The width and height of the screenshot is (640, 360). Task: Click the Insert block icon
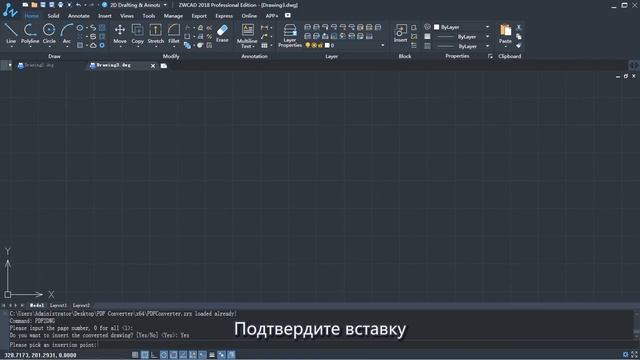coord(400,33)
